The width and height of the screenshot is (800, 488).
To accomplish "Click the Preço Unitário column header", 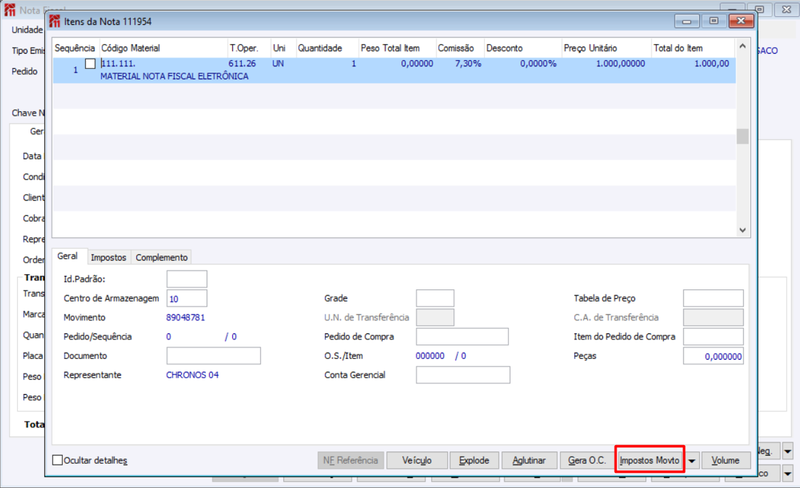I will click(606, 48).
